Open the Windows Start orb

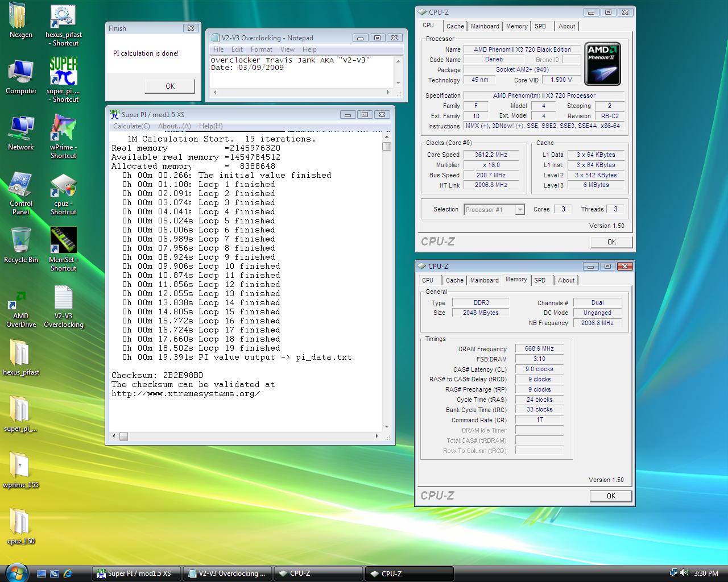click(x=16, y=572)
